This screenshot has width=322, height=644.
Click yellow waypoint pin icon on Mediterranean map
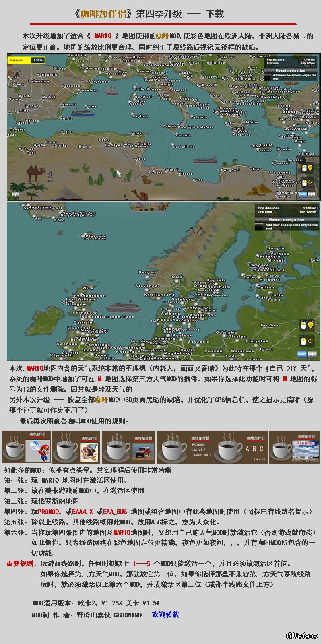(x=310, y=168)
